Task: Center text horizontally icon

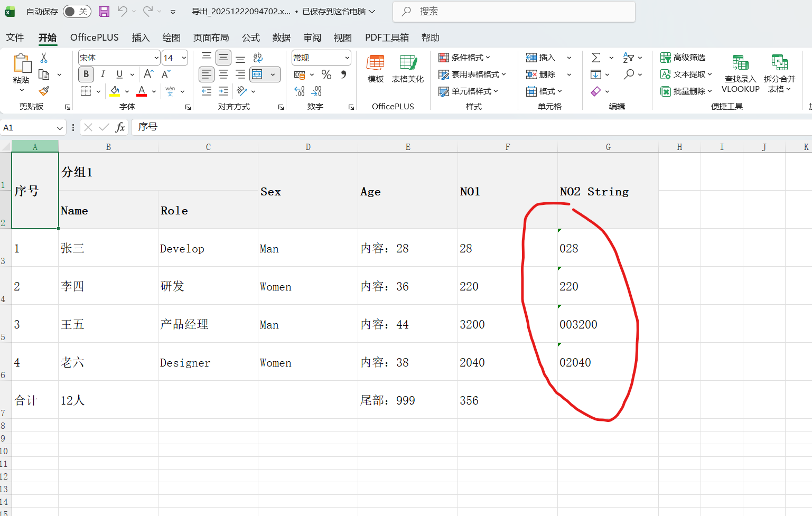Action: [223, 74]
